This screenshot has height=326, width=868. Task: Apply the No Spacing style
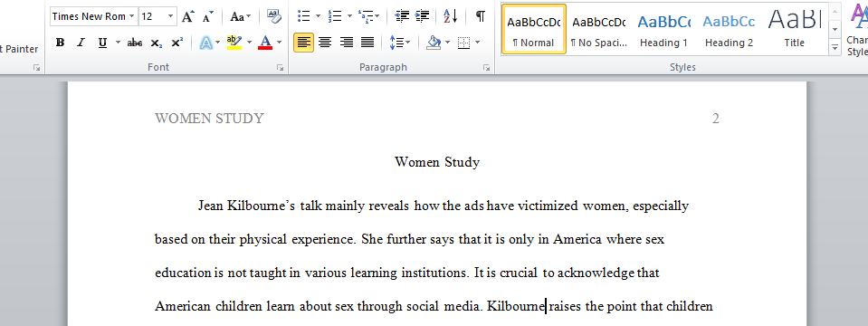coord(599,29)
